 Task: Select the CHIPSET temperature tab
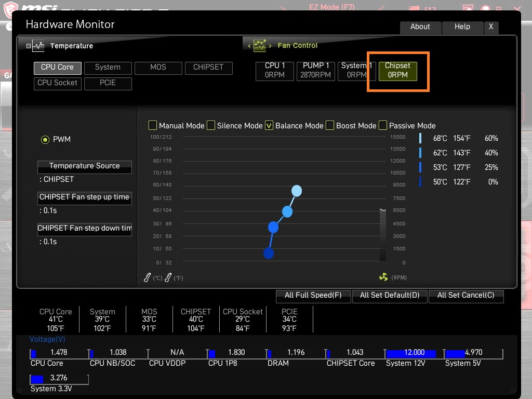point(209,68)
